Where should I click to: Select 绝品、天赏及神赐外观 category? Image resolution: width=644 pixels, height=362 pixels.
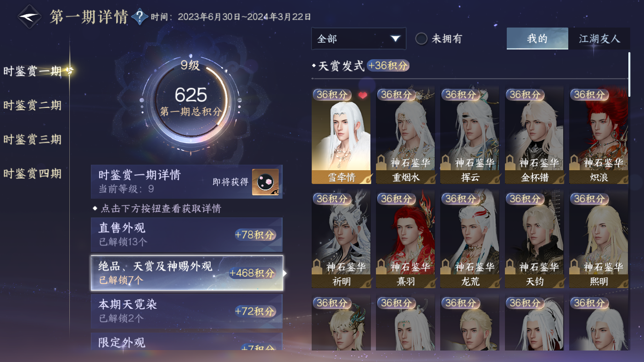[x=187, y=273]
